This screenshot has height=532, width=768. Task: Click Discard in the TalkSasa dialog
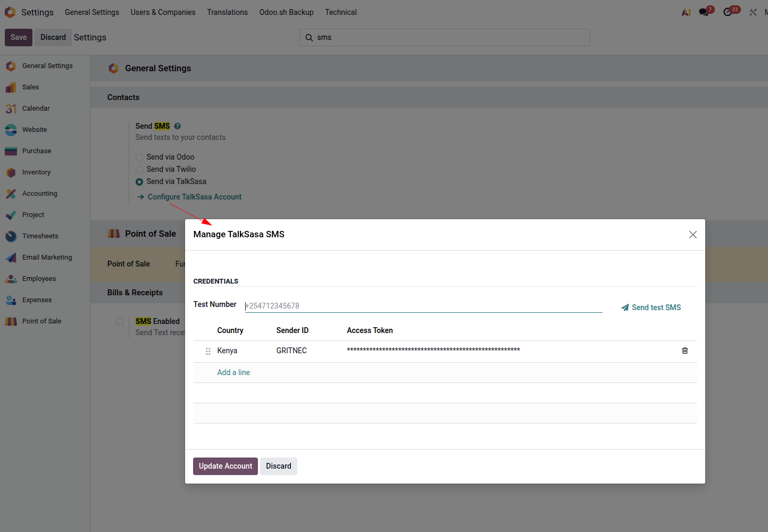pos(279,466)
